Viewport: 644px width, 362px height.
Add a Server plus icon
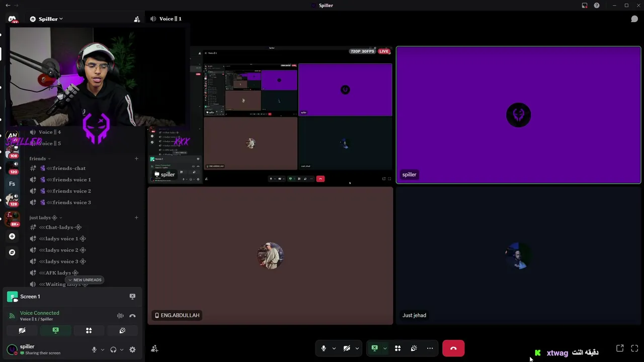(x=12, y=236)
